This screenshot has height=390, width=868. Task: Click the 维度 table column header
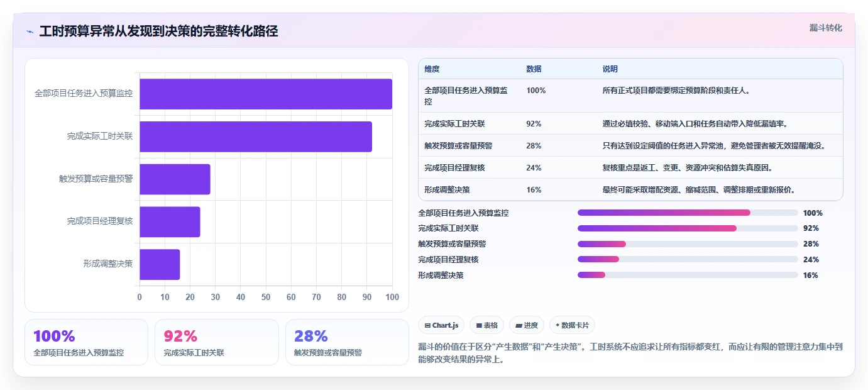tap(432, 69)
